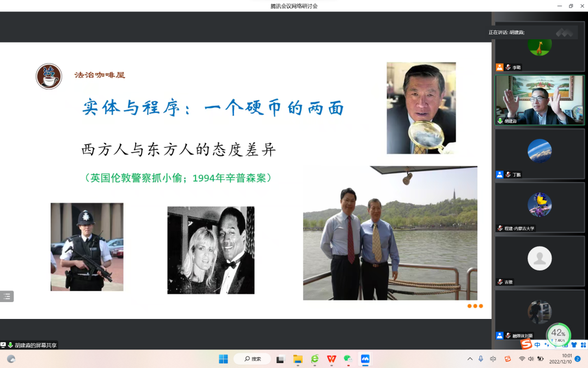Open WeChat from the taskbar

click(348, 359)
